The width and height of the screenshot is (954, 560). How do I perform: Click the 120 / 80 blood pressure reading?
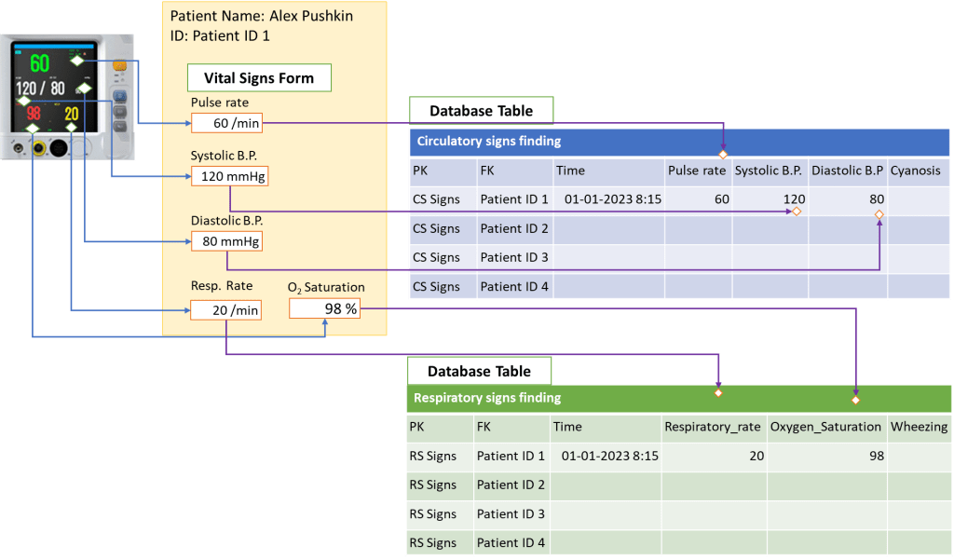point(39,89)
